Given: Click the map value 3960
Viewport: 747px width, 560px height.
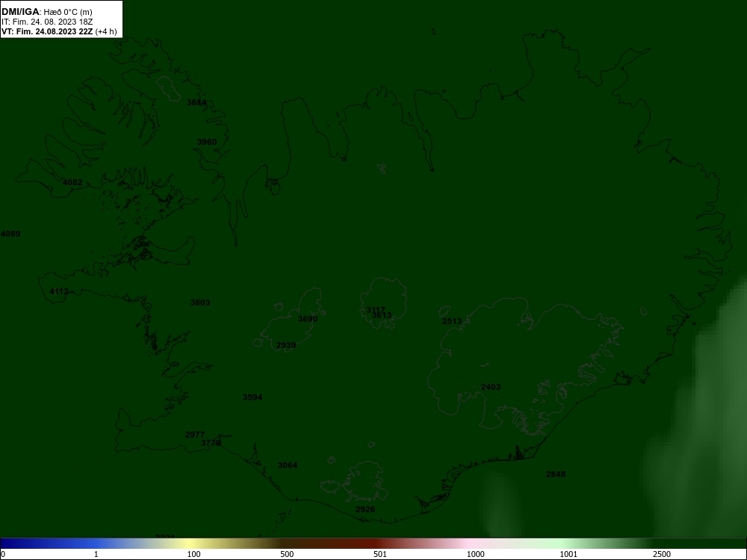Looking at the screenshot, I should (x=207, y=142).
